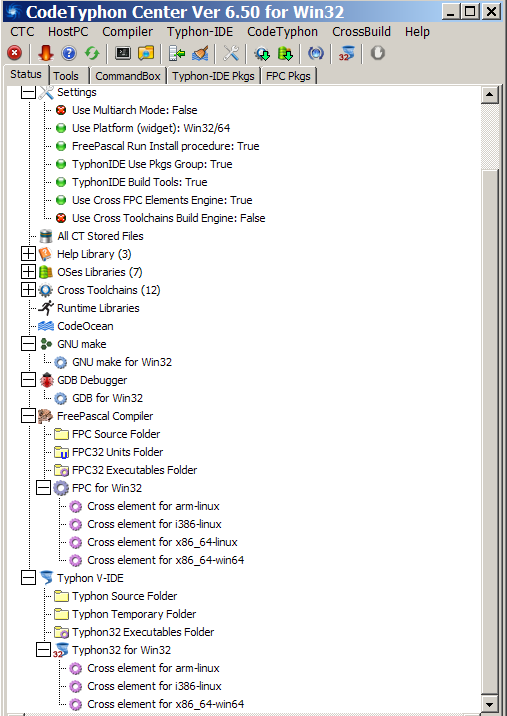The width and height of the screenshot is (507, 716).
Task: Collapse the GNU make node
Action: [28, 344]
